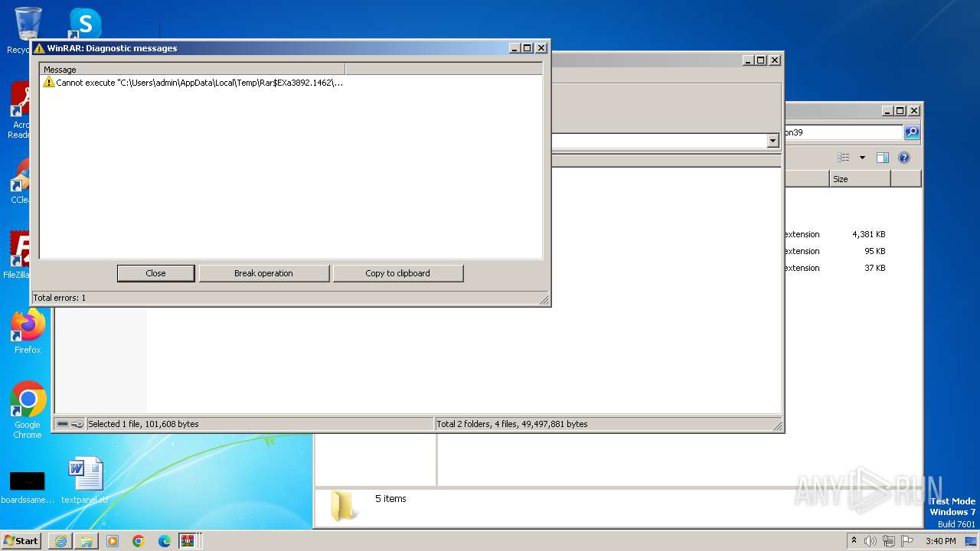980x551 pixels.
Task: Click the Show desktop button
Action: pos(972,541)
